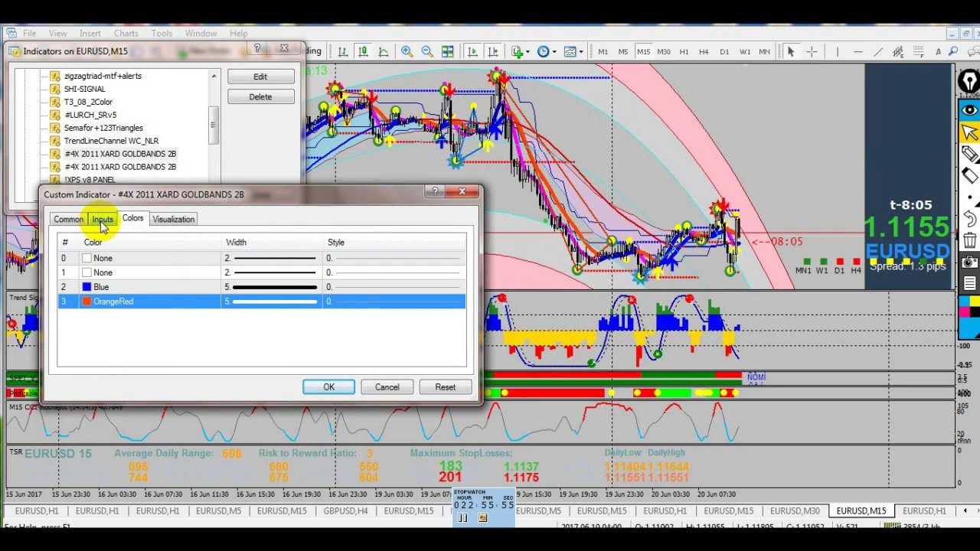Select the crosshair tool
The height and width of the screenshot is (551, 980).
[x=812, y=51]
